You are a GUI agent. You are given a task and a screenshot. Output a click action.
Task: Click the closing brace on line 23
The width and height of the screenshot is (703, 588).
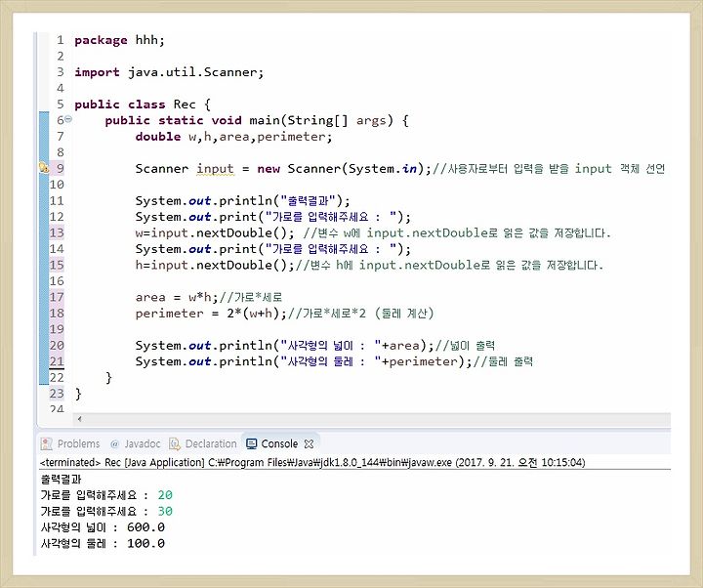click(x=78, y=394)
